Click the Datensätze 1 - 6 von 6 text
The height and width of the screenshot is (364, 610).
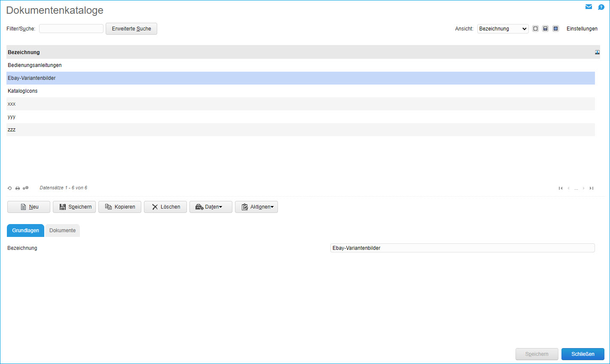(64, 188)
